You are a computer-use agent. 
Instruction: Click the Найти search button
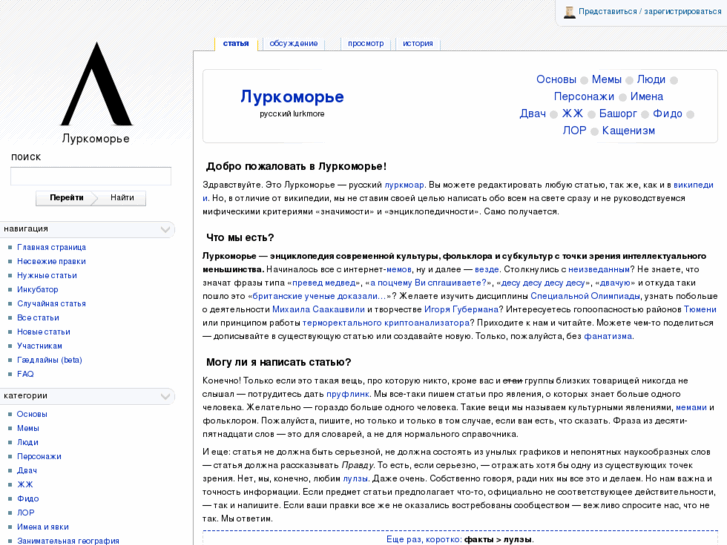pyautogui.click(x=122, y=198)
